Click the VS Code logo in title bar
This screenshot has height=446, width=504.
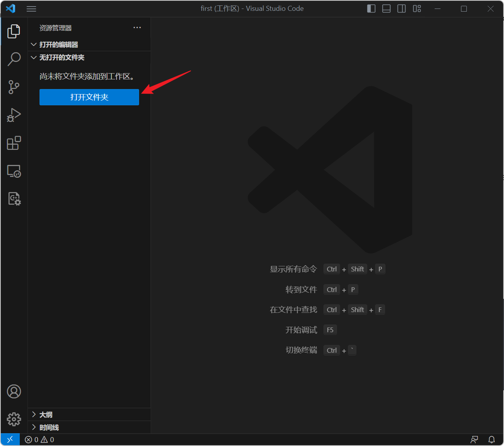11,8
